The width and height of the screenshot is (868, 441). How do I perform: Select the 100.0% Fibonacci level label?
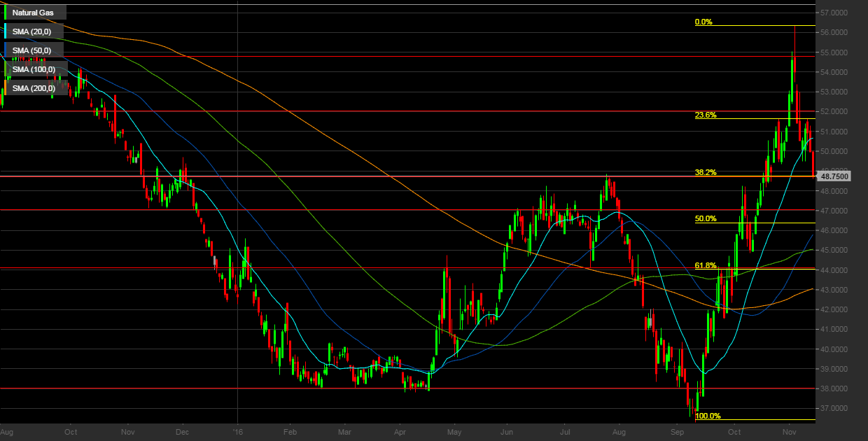[708, 416]
